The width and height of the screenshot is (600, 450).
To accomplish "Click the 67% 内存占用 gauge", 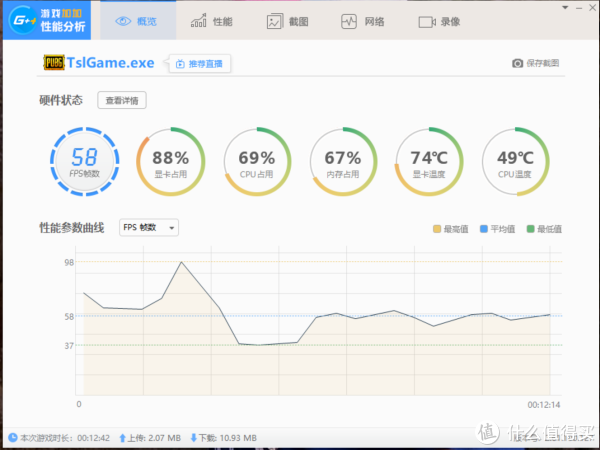I will [343, 162].
